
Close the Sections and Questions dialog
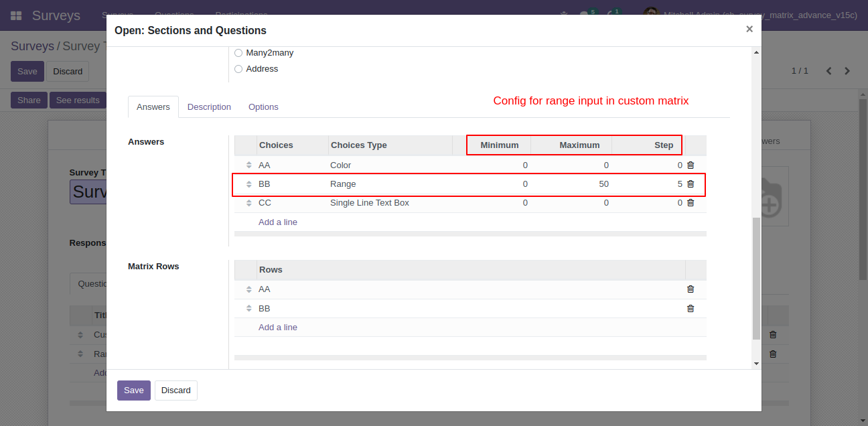point(749,29)
